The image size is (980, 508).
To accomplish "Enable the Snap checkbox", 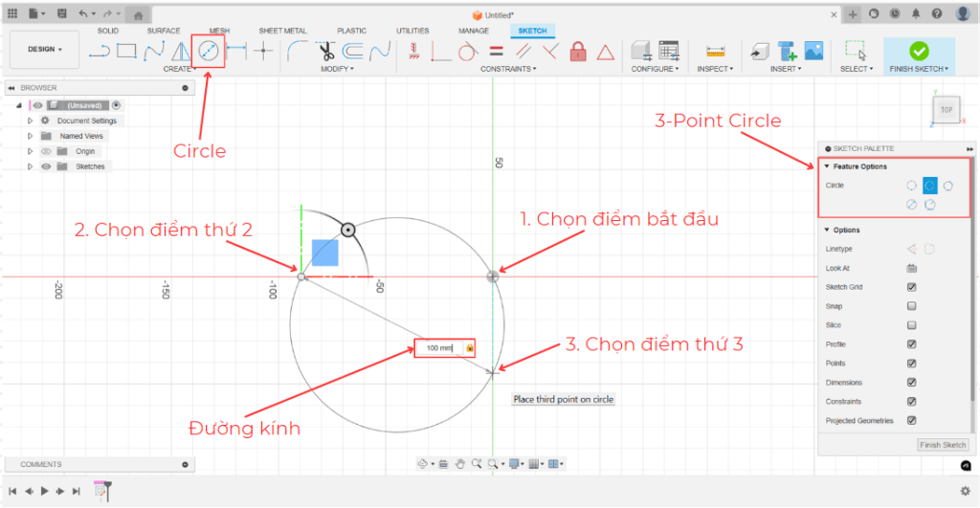I will coord(911,306).
